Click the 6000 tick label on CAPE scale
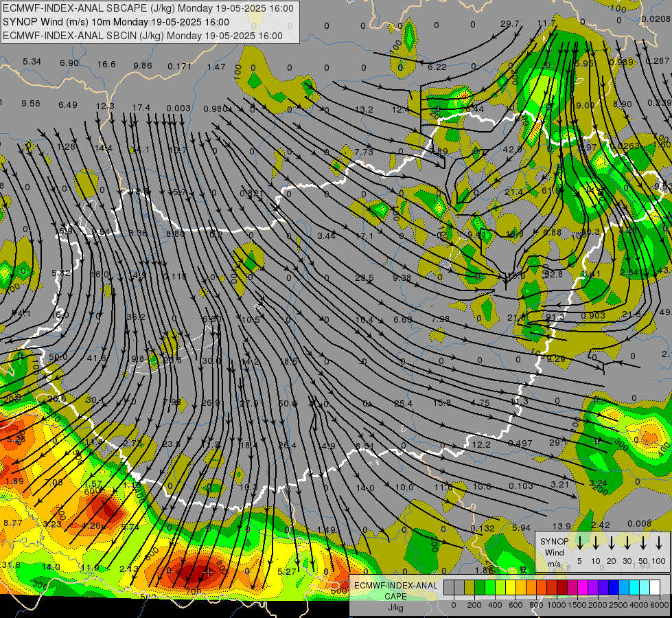The width and height of the screenshot is (672, 618). [659, 605]
